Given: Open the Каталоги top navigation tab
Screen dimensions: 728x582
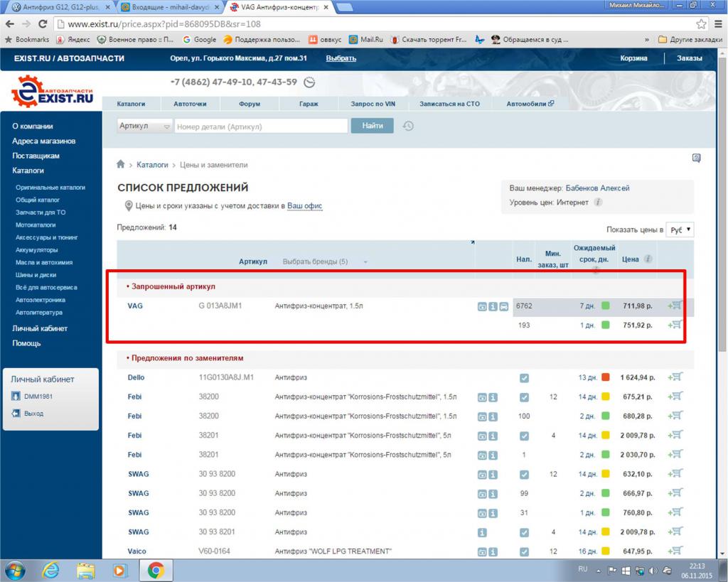Looking at the screenshot, I should coord(131,104).
